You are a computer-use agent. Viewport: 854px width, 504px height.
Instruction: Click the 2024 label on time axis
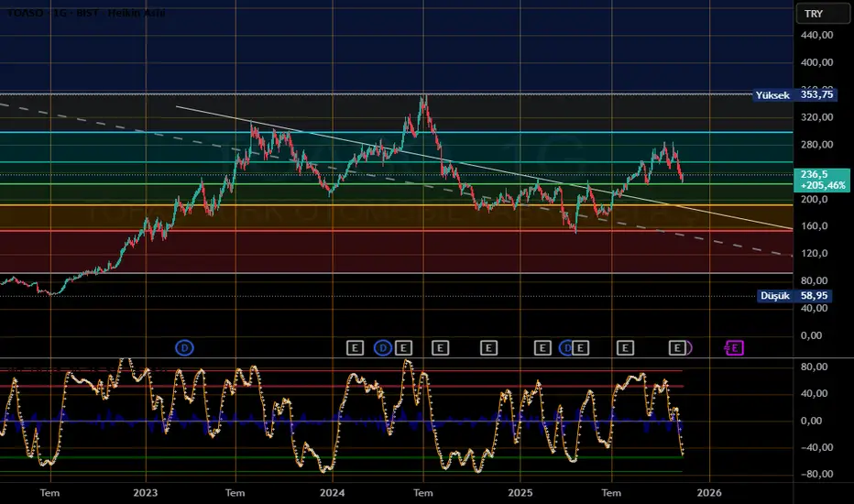tap(333, 491)
